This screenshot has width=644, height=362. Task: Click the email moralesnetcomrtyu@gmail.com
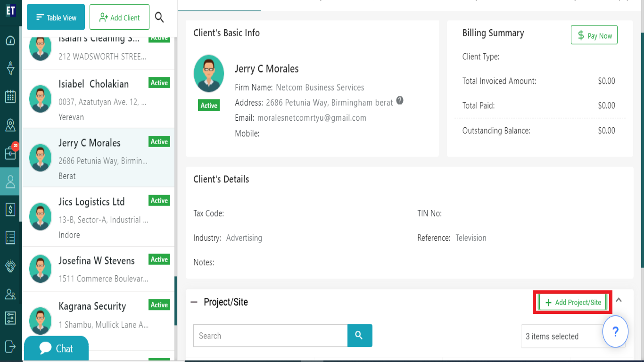(x=312, y=118)
